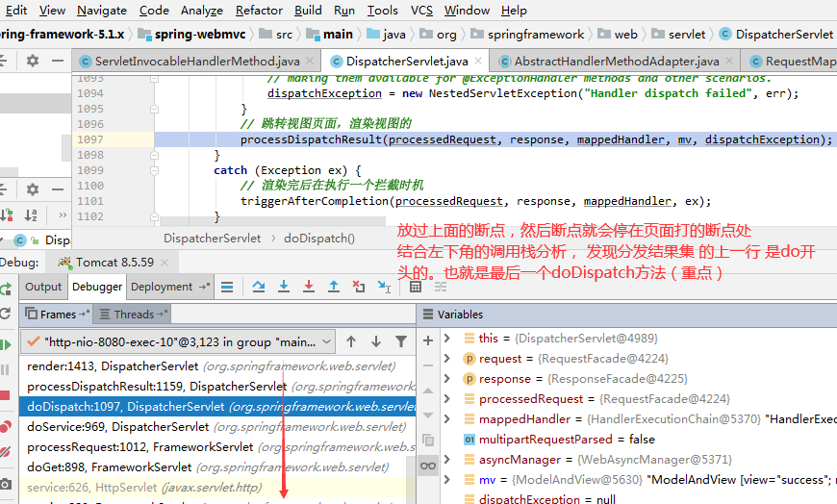The height and width of the screenshot is (504, 837).
Task: Expand the 'processedRequest' variable node
Action: [x=447, y=399]
